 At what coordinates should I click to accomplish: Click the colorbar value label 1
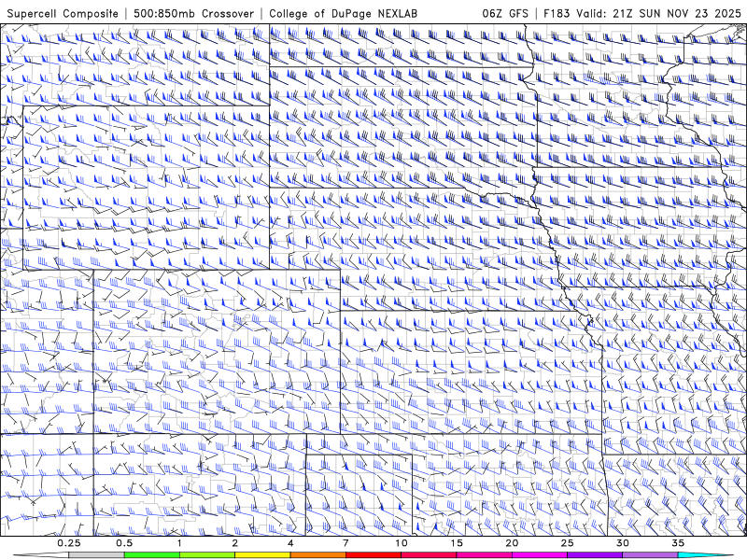point(179,543)
